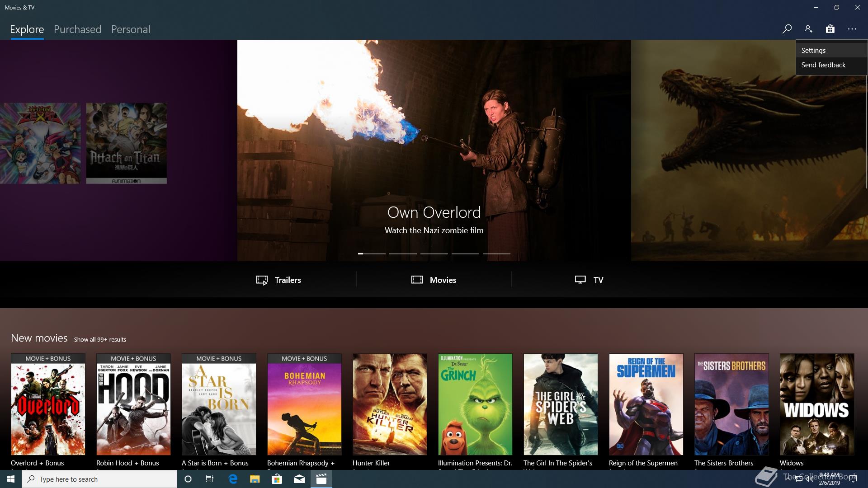
Task: Click the Windows taskbar search box
Action: pyautogui.click(x=99, y=479)
